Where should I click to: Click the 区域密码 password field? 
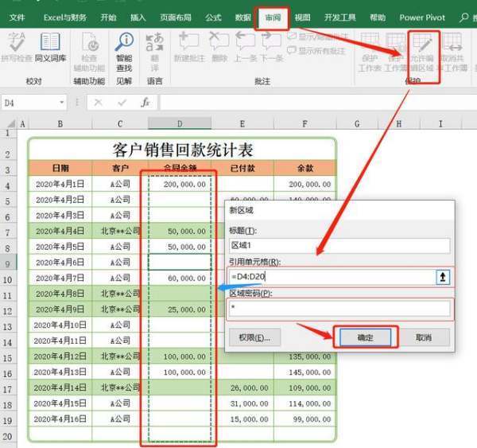point(339,308)
